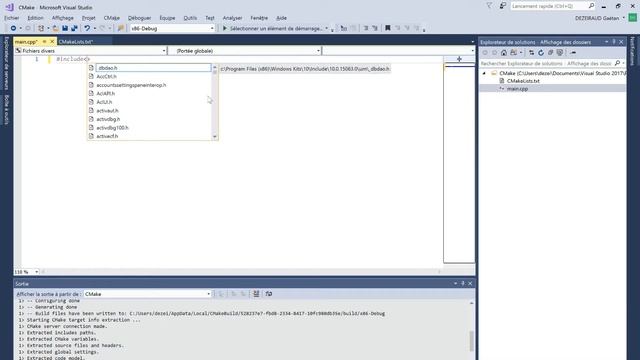Click the clear all output icon
640x360 pixels.
[256, 294]
